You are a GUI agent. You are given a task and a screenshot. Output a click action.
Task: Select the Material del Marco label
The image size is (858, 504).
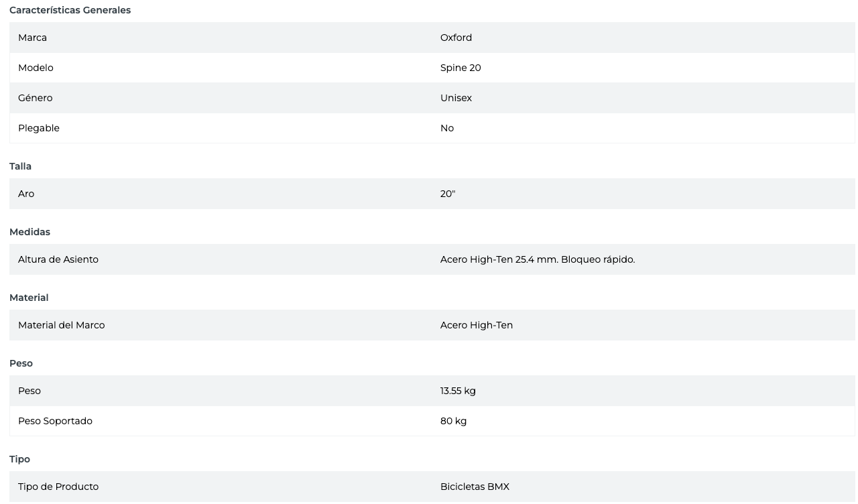tap(62, 325)
